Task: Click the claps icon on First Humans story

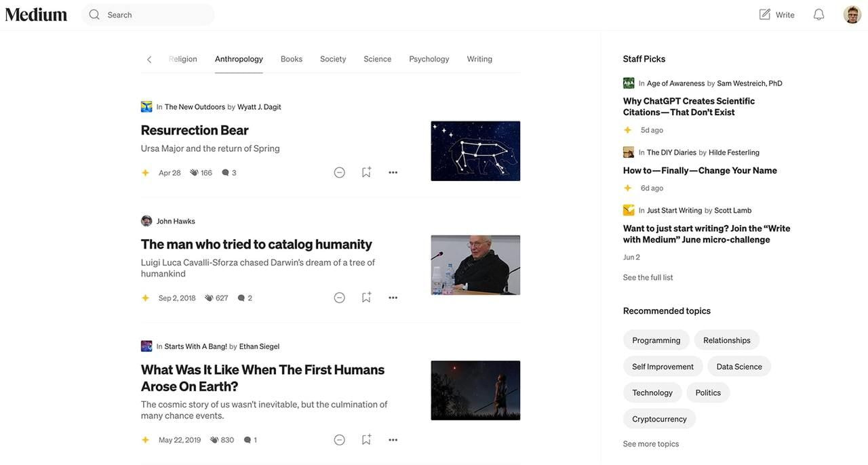Action: (214, 440)
